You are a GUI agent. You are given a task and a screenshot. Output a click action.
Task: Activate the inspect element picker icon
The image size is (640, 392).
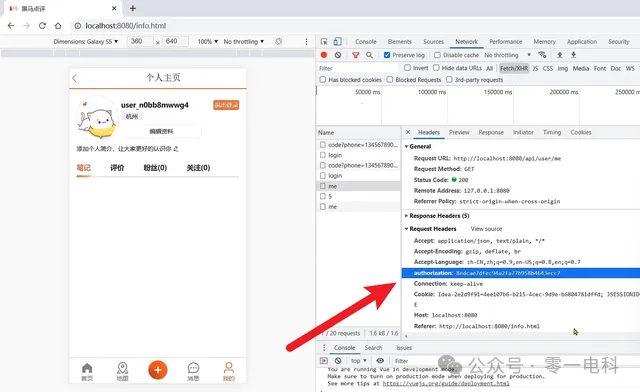click(324, 42)
